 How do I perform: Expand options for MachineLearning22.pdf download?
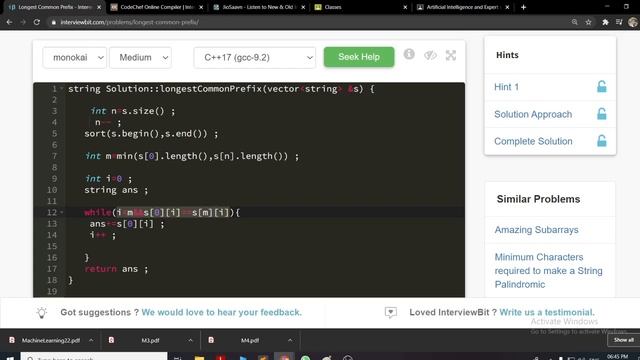coord(91,340)
